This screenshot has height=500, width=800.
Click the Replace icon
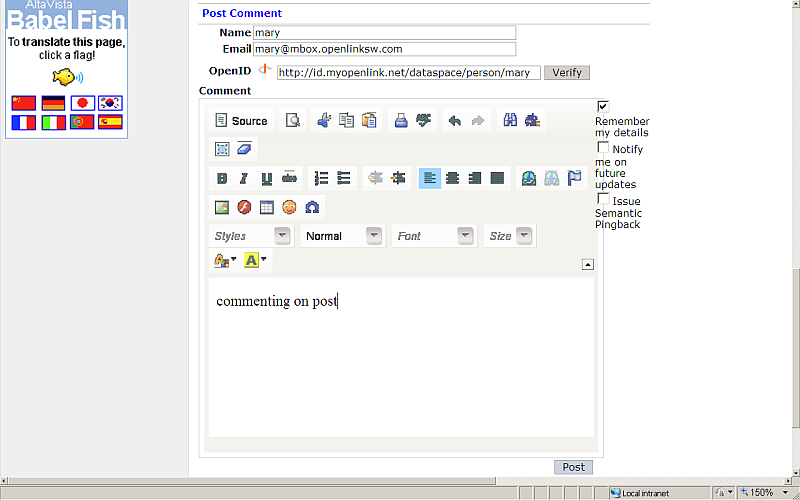click(532, 120)
